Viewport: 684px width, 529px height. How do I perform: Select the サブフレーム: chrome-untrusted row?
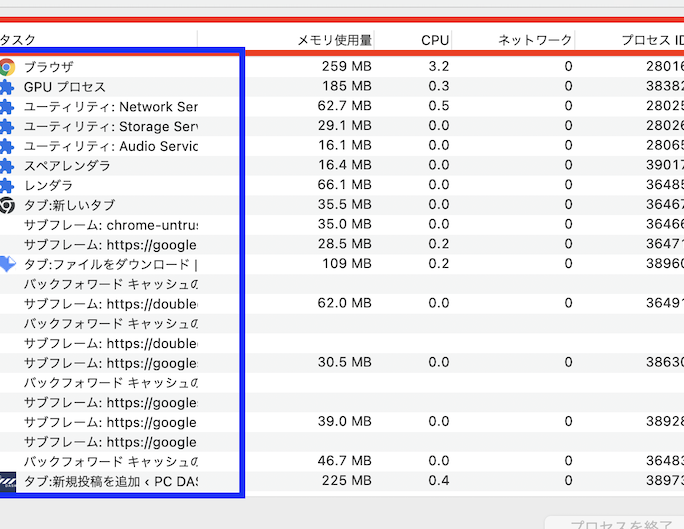(x=110, y=225)
